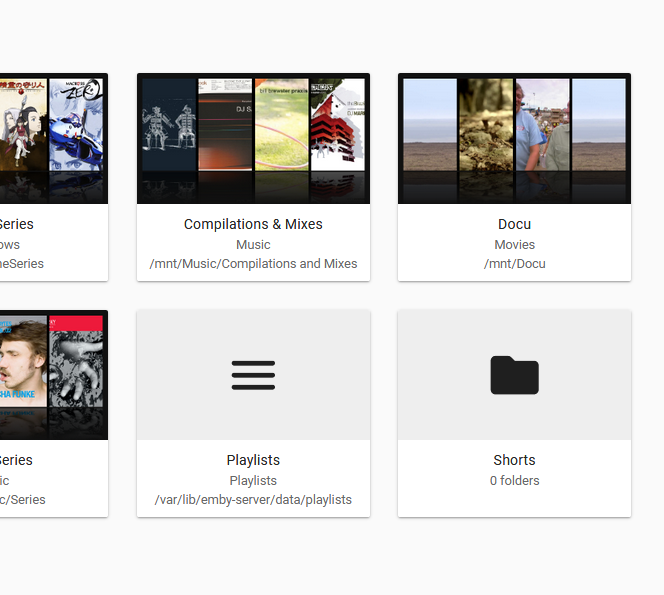Click the /mnt/Docu path text
This screenshot has width=664, height=595.
pos(515,264)
